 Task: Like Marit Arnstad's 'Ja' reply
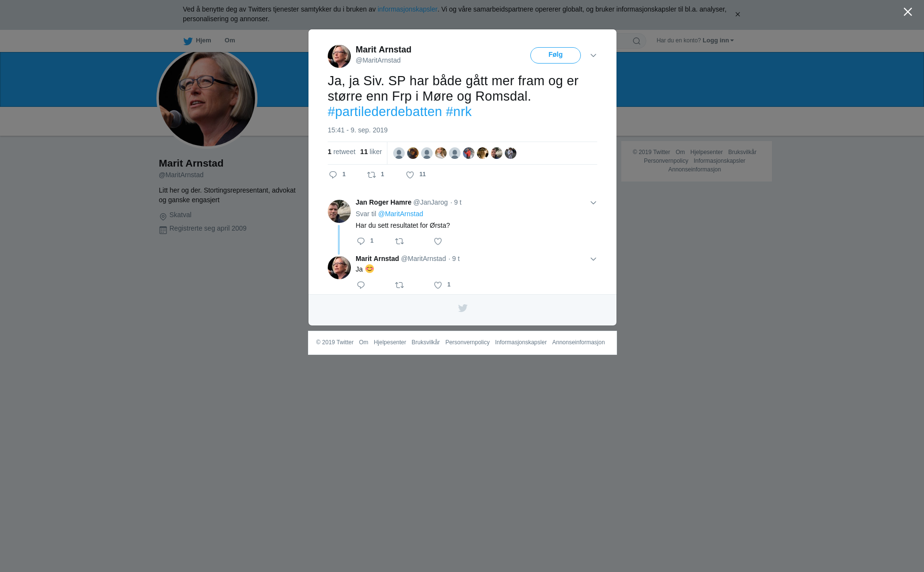point(438,285)
